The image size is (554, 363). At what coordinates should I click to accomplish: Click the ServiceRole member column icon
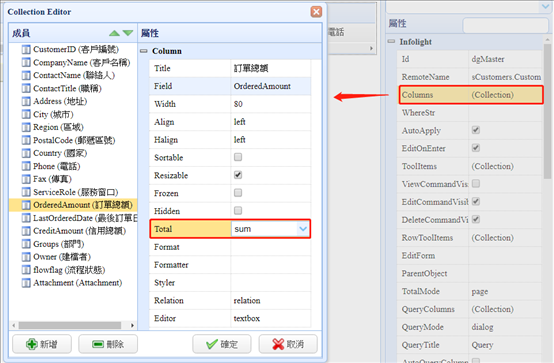pyautogui.click(x=26, y=192)
